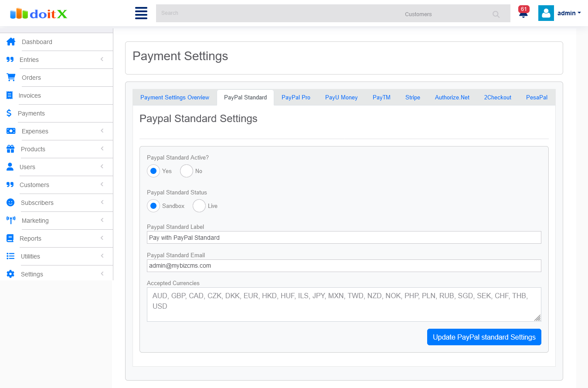Click the search magnifier icon

coord(496,14)
